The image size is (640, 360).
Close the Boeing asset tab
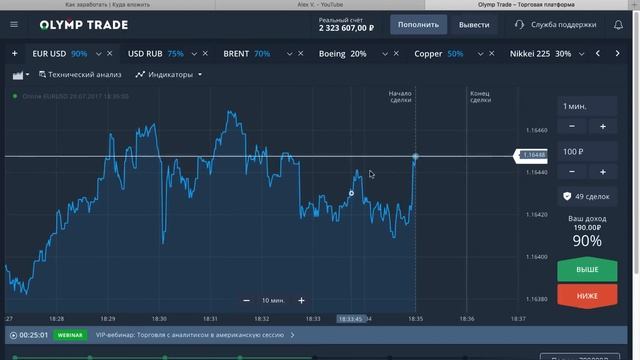396,53
